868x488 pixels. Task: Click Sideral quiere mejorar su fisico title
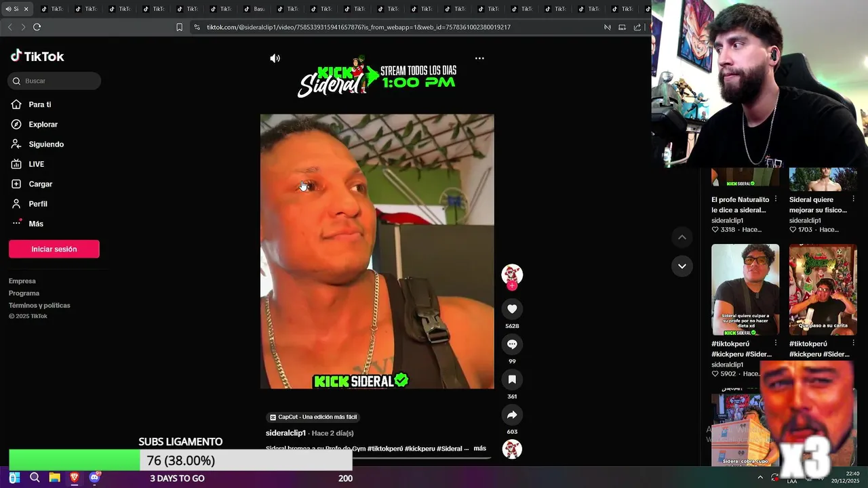click(x=818, y=205)
